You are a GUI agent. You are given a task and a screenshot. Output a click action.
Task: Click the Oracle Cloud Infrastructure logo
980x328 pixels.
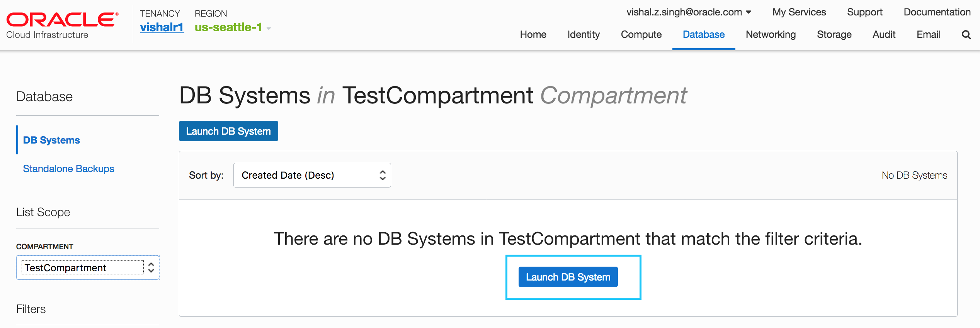62,25
